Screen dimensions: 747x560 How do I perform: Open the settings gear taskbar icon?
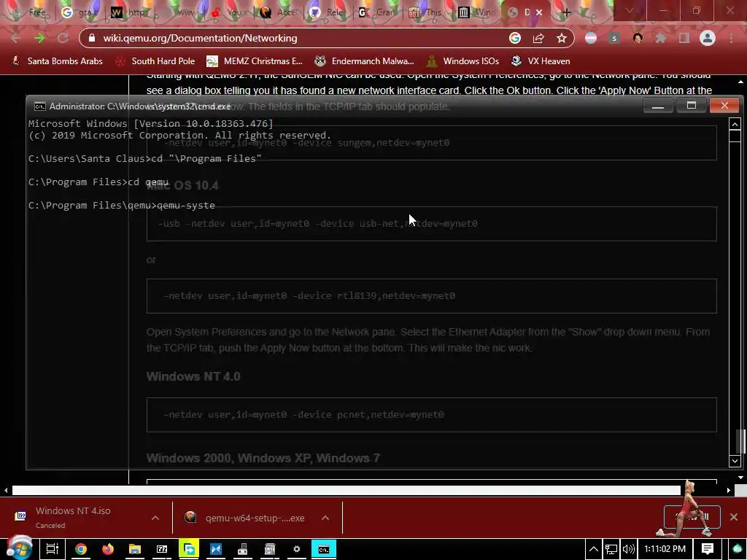[x=297, y=549]
